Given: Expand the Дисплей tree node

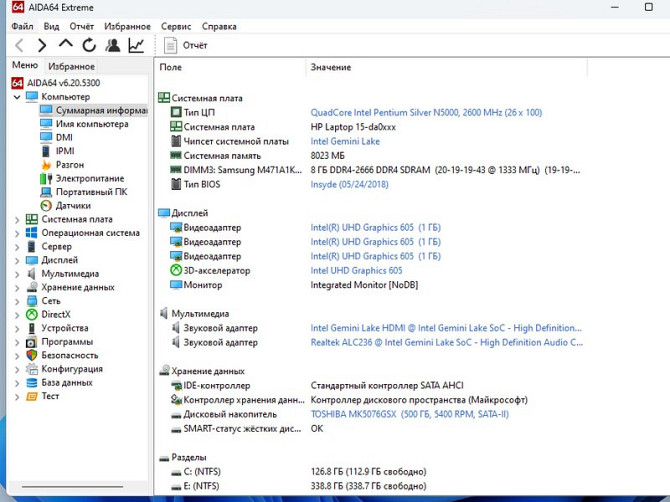Looking at the screenshot, I should 17,261.
